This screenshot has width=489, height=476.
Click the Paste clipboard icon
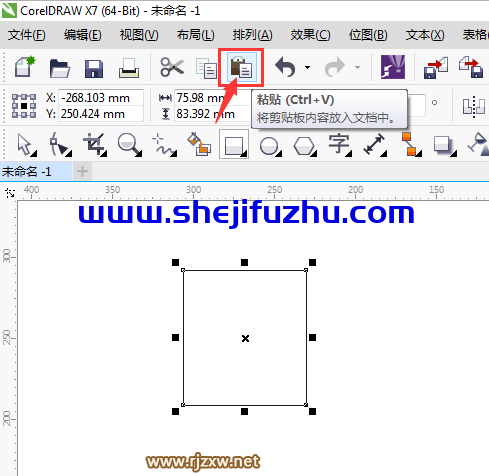coord(241,67)
